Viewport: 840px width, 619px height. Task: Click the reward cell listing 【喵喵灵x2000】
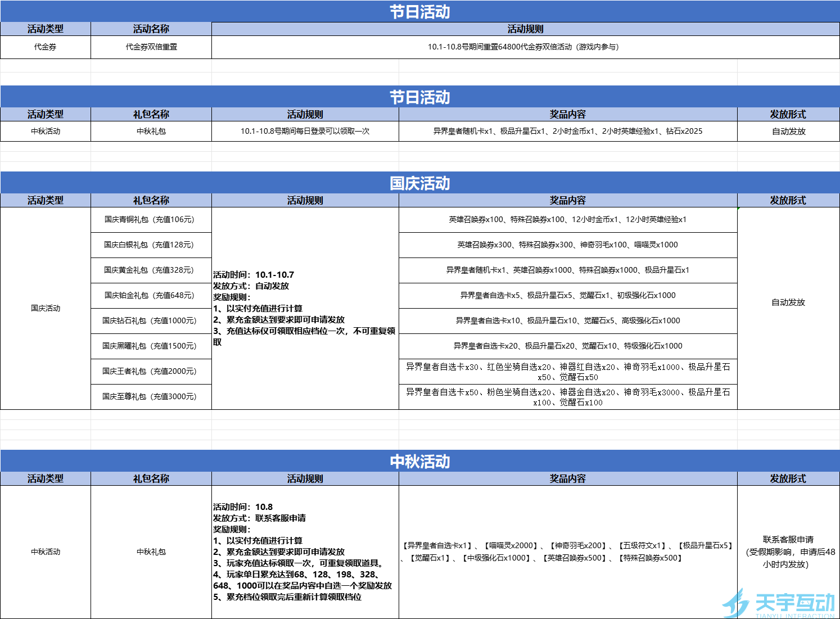click(x=567, y=552)
